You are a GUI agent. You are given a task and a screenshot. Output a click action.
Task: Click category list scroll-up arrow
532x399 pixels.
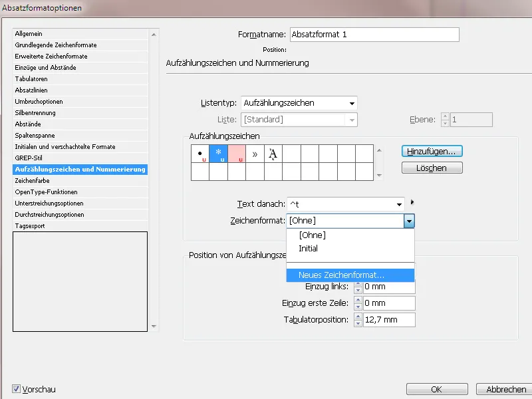pos(154,35)
